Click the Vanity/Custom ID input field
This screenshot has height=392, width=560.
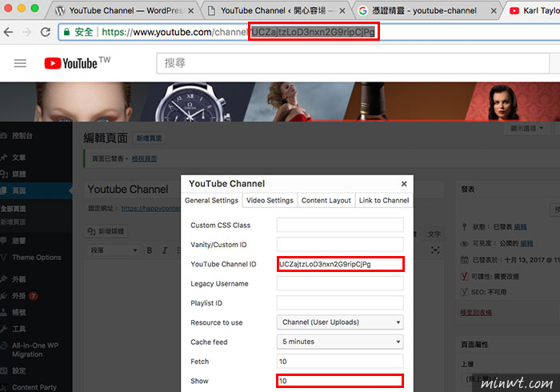[x=340, y=245]
